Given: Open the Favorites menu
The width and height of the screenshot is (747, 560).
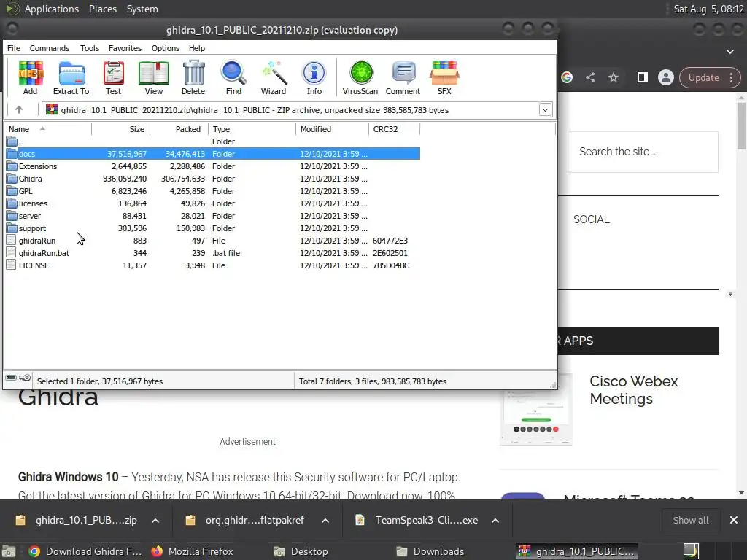Looking at the screenshot, I should pyautogui.click(x=125, y=48).
